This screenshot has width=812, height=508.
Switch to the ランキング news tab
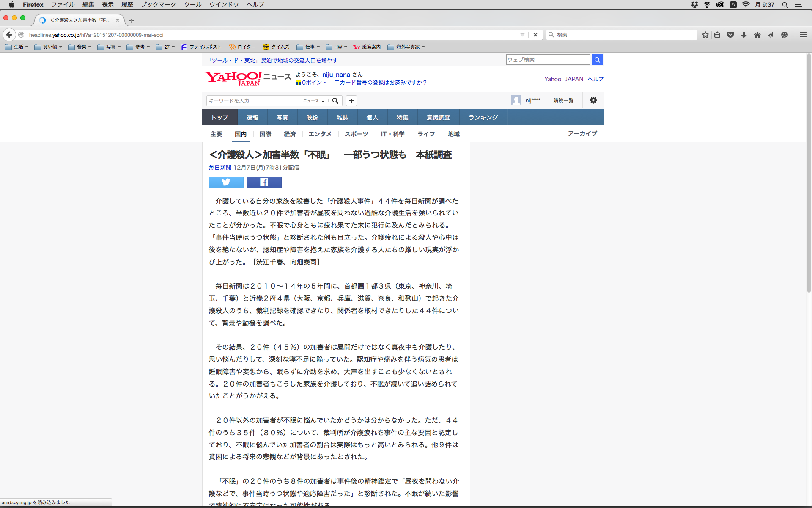coord(483,117)
